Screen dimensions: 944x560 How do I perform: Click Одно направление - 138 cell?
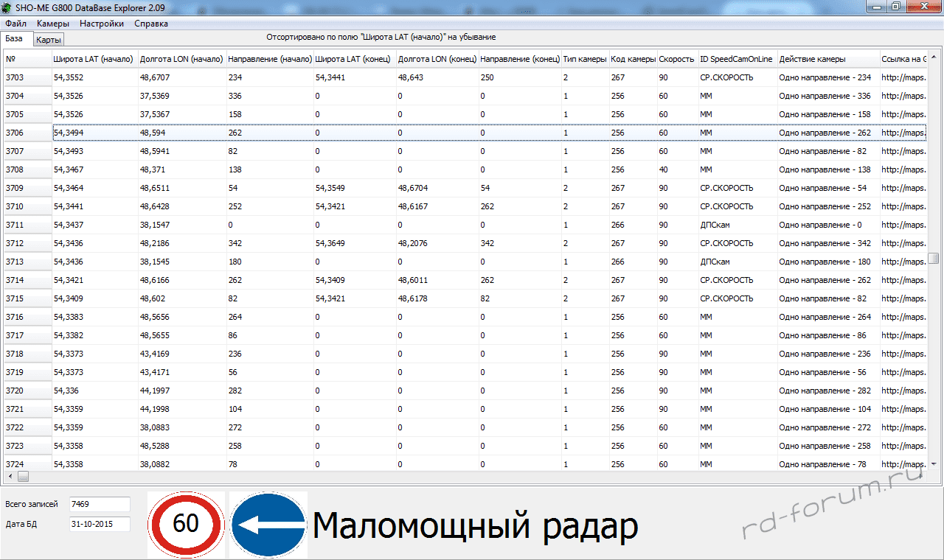[829, 169]
